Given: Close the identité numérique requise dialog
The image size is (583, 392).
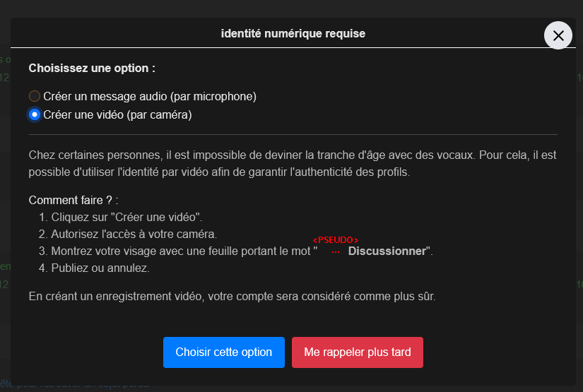Looking at the screenshot, I should click(x=558, y=36).
